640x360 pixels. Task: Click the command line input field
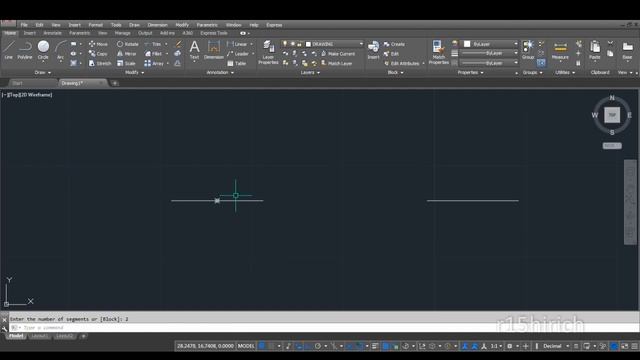click(324, 327)
